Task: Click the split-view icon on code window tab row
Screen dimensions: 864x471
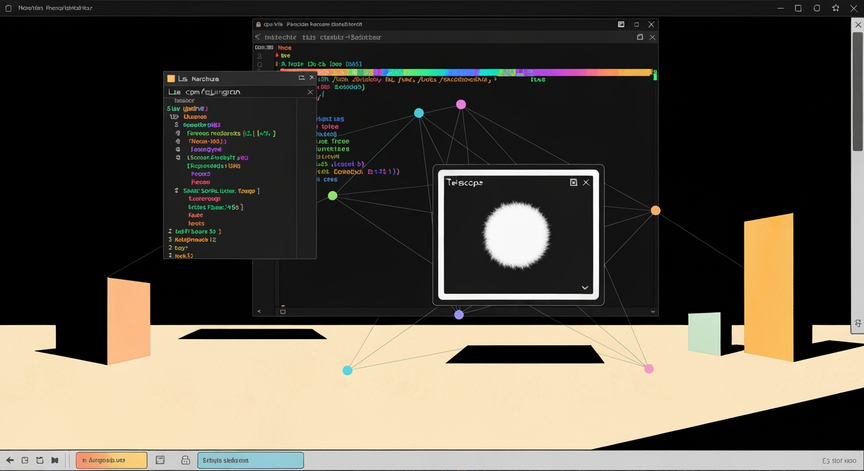Action: 640,37
